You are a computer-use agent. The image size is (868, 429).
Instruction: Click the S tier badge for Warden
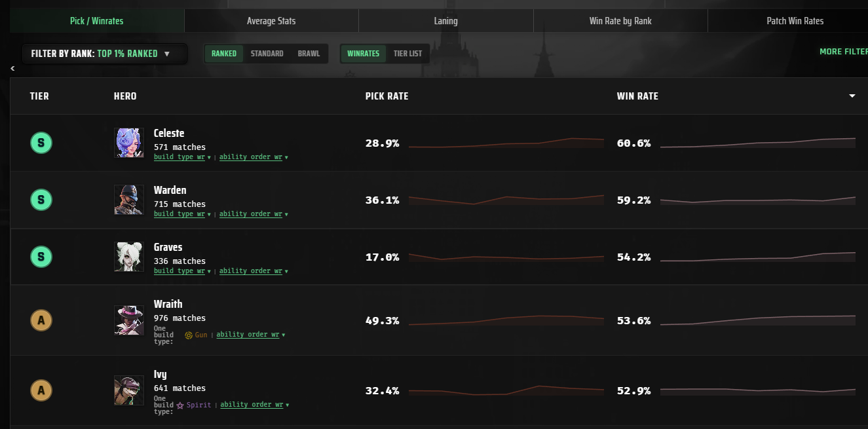click(41, 200)
